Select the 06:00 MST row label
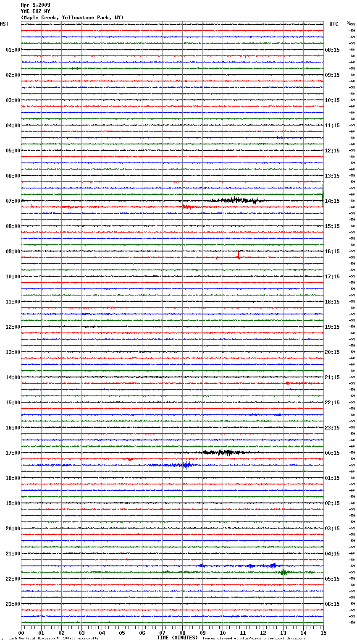Viewport: 357px width, 644px height. (x=13, y=176)
